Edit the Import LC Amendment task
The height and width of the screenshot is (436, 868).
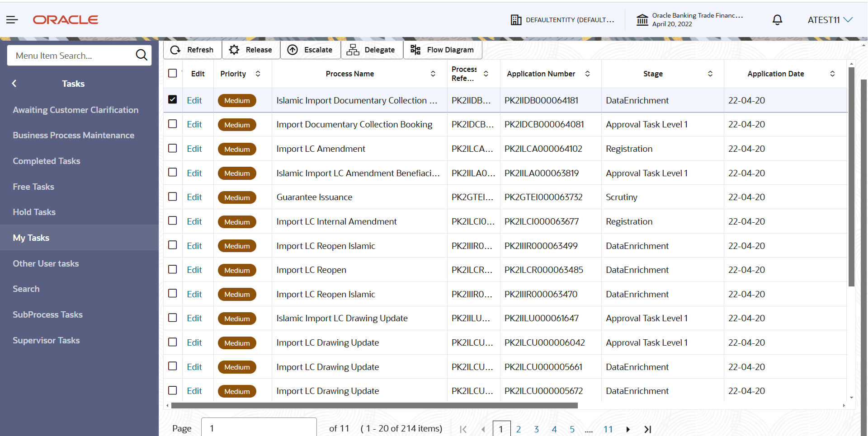[194, 148]
